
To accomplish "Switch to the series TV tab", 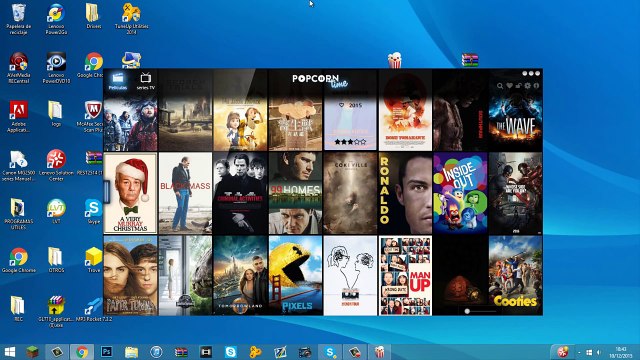I will click(x=146, y=81).
